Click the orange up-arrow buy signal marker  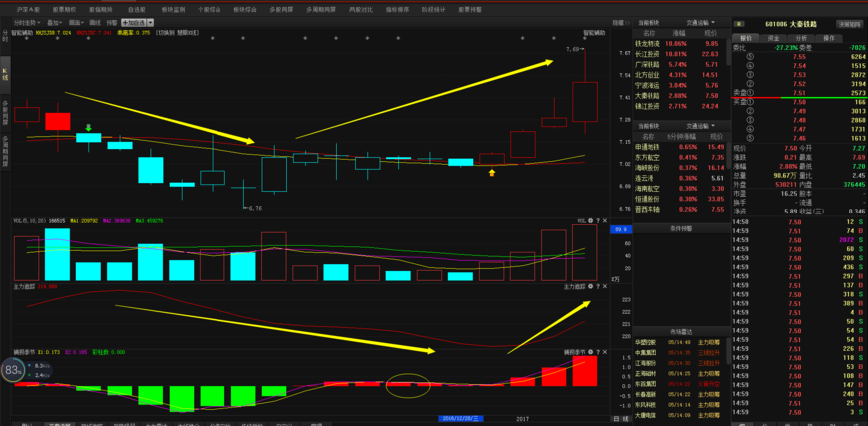[x=492, y=173]
